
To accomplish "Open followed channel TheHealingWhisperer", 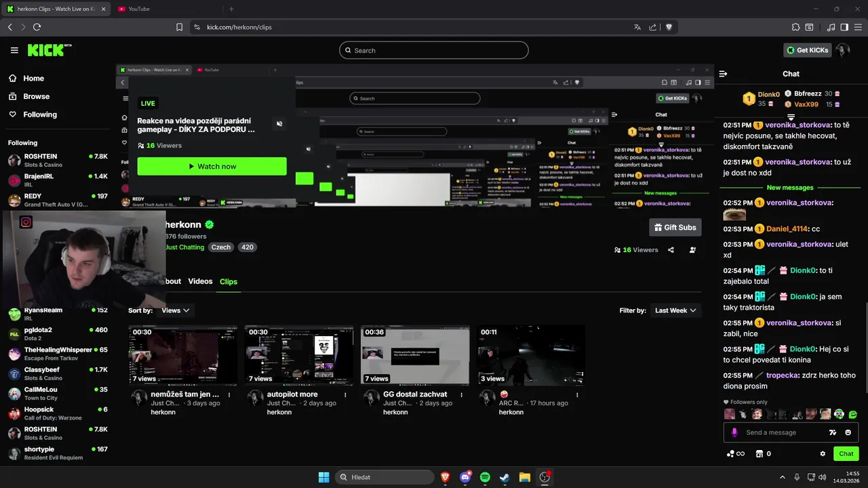I will [x=58, y=354].
